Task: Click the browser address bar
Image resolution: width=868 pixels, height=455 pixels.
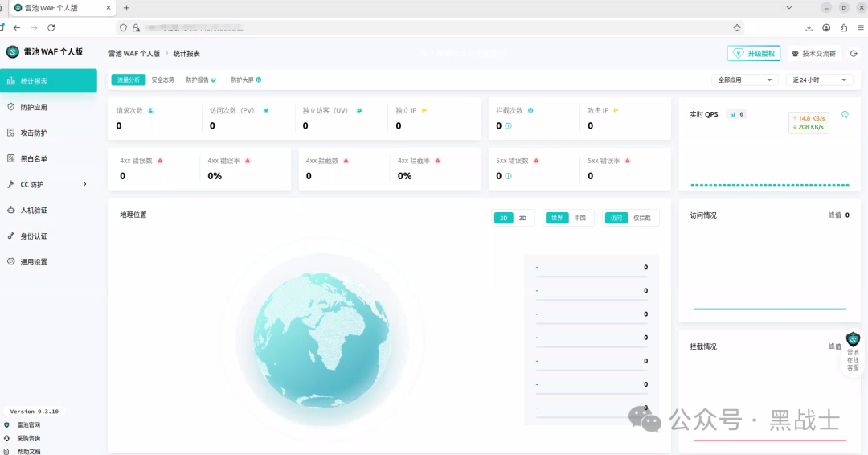Action: tap(429, 27)
